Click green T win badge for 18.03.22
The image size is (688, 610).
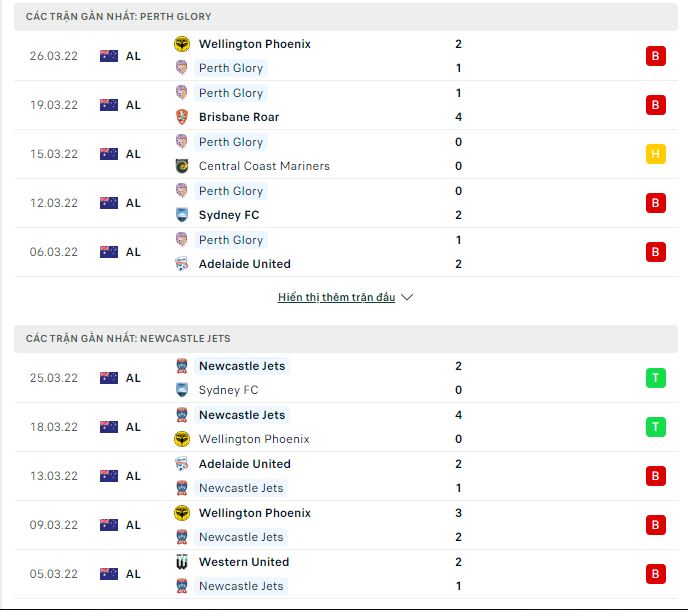click(655, 427)
